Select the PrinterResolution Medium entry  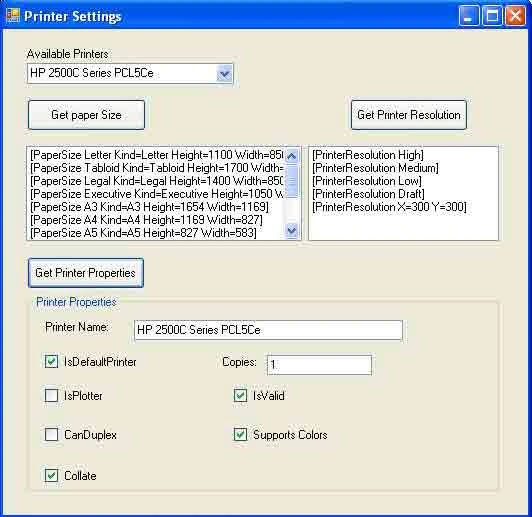point(403,168)
